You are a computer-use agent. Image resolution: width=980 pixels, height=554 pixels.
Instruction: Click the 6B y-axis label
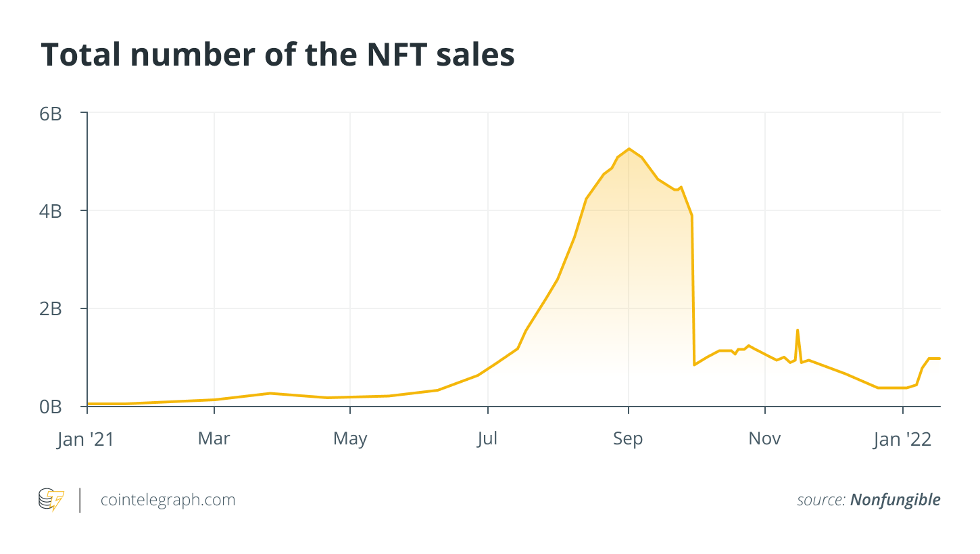[51, 114]
